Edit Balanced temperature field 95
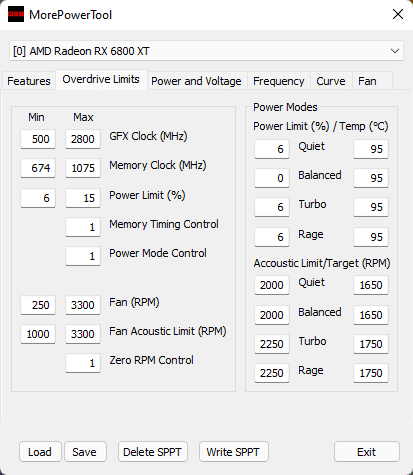 (x=371, y=178)
